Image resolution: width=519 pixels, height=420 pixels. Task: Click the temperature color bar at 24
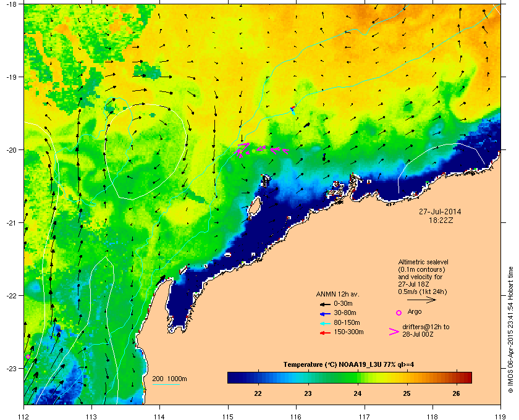tap(358, 377)
